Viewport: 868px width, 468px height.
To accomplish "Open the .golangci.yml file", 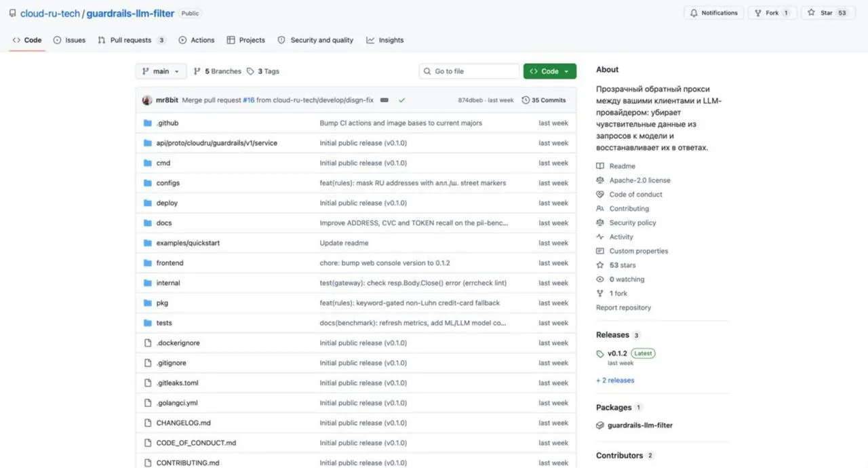I will (177, 403).
